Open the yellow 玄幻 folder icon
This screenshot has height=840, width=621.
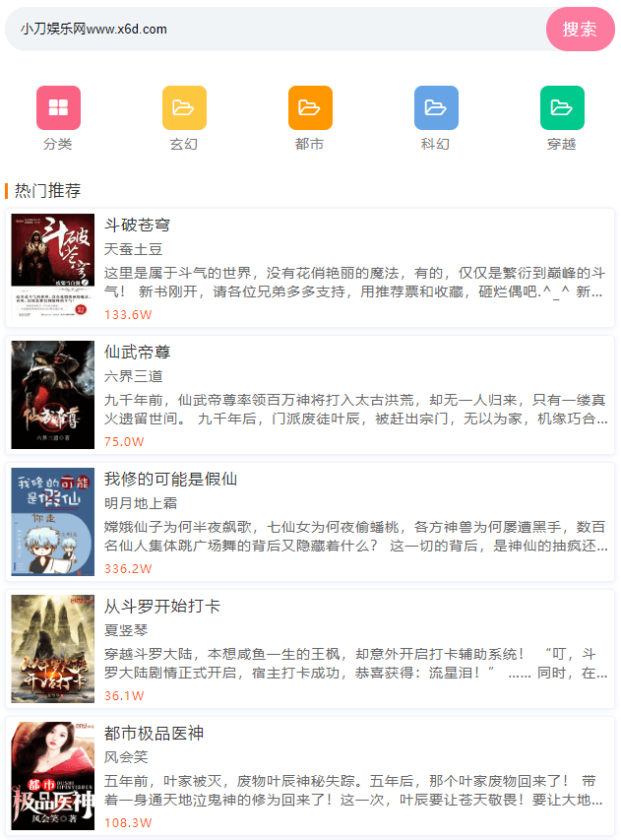[184, 107]
